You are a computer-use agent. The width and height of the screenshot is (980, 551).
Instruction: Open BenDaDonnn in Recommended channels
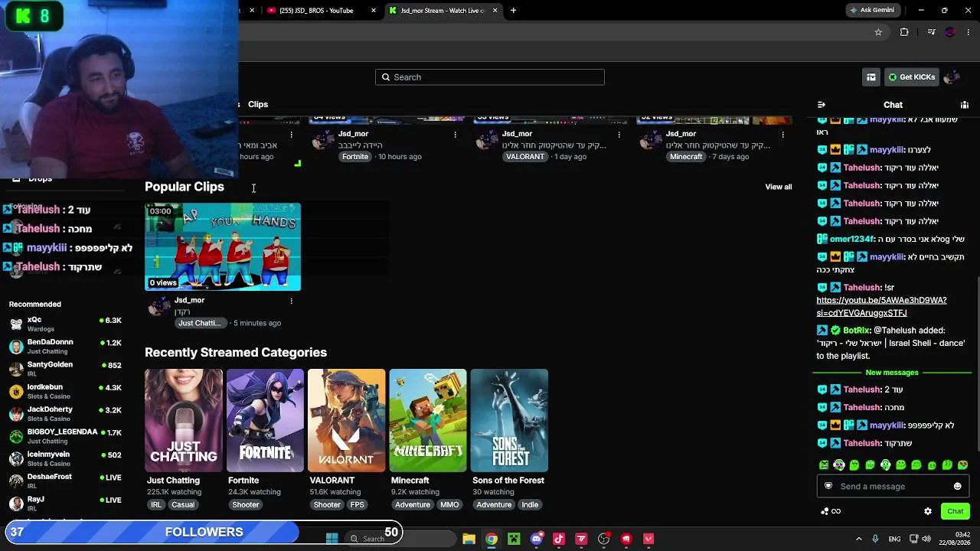coord(65,346)
